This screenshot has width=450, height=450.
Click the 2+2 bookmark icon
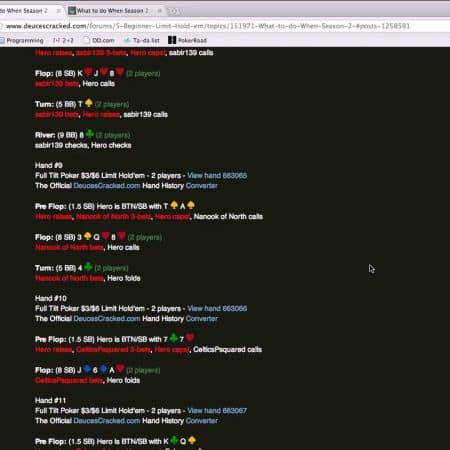pos(56,40)
